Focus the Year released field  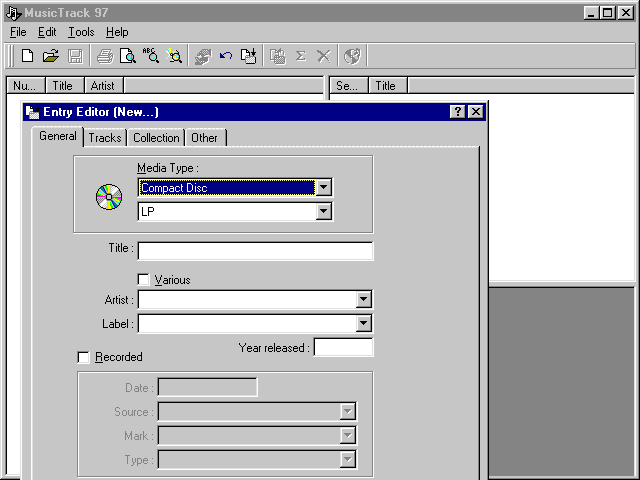pyautogui.click(x=343, y=347)
